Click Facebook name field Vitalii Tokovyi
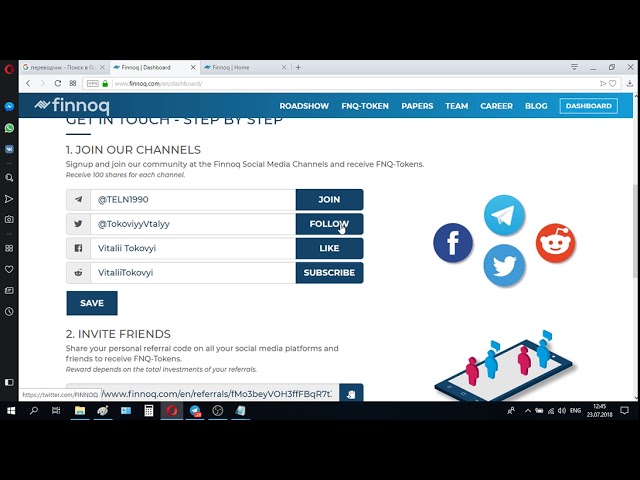640x480 pixels. [x=193, y=248]
